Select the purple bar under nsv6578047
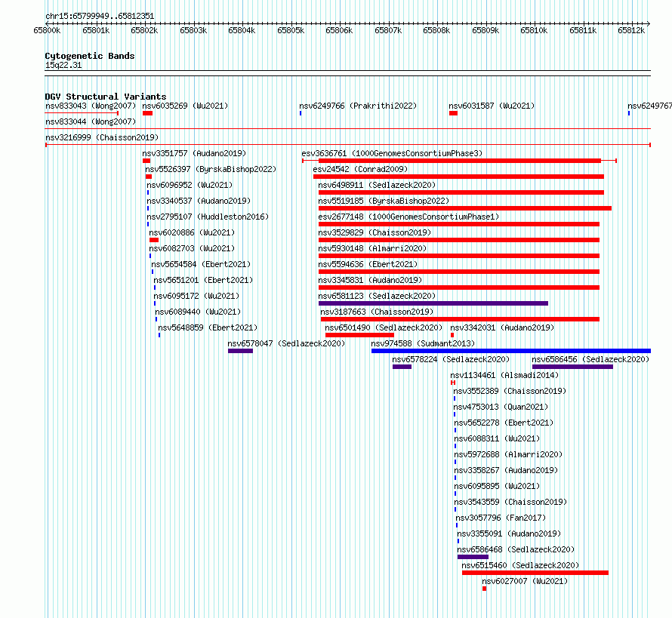This screenshot has width=672, height=618. click(240, 351)
